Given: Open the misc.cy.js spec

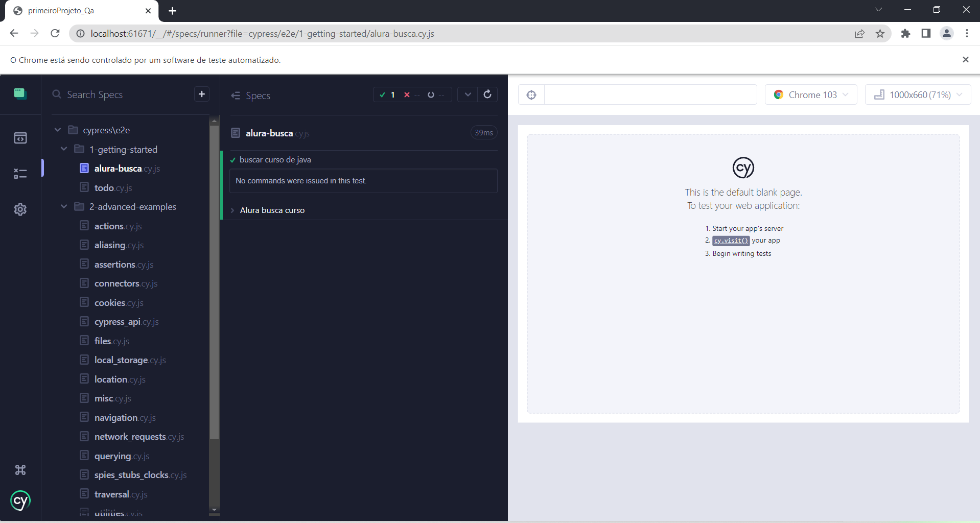Looking at the screenshot, I should pyautogui.click(x=112, y=398).
